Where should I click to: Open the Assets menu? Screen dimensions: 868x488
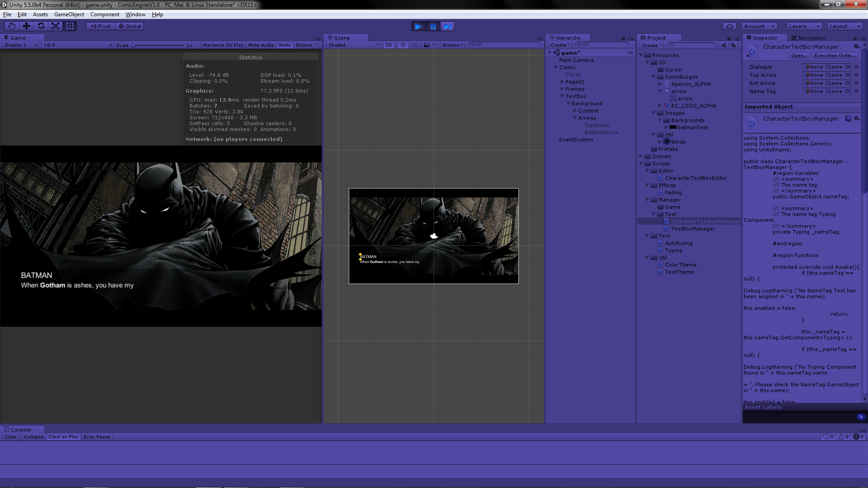click(x=40, y=14)
